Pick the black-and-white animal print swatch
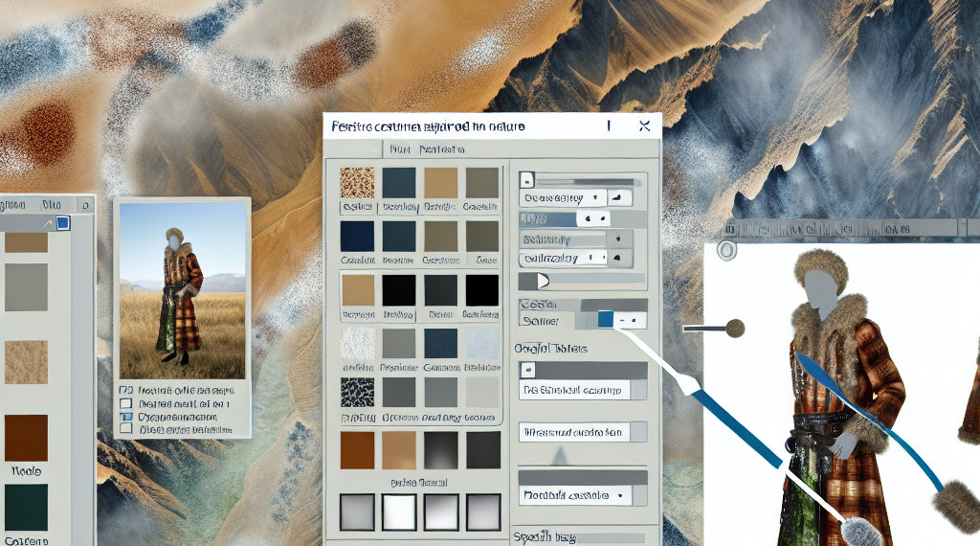 [357, 393]
